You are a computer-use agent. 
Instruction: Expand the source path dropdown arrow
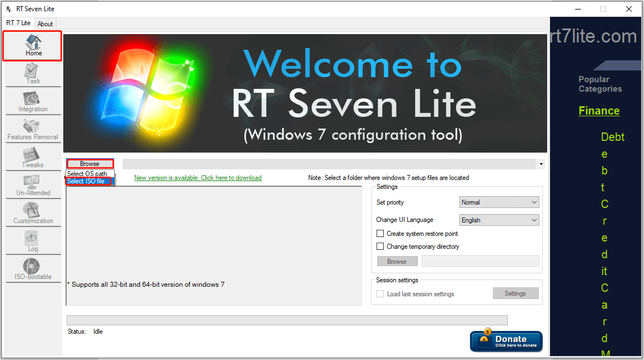541,164
